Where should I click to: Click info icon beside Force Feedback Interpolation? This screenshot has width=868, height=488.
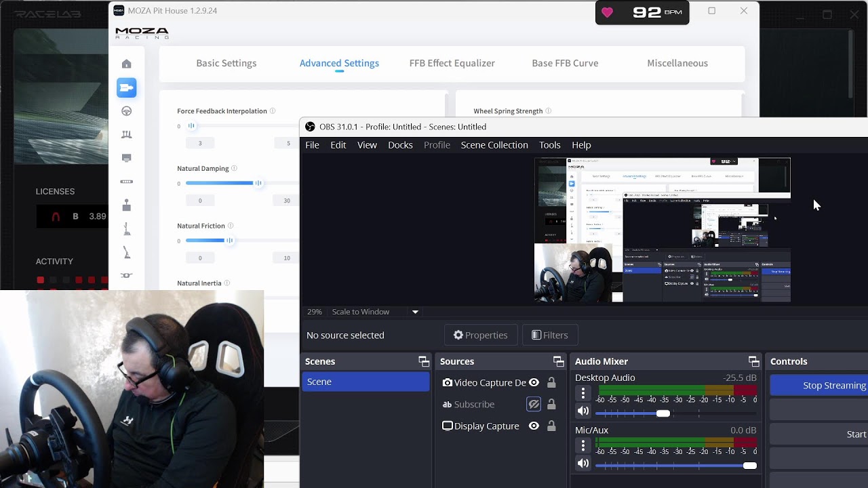click(273, 111)
